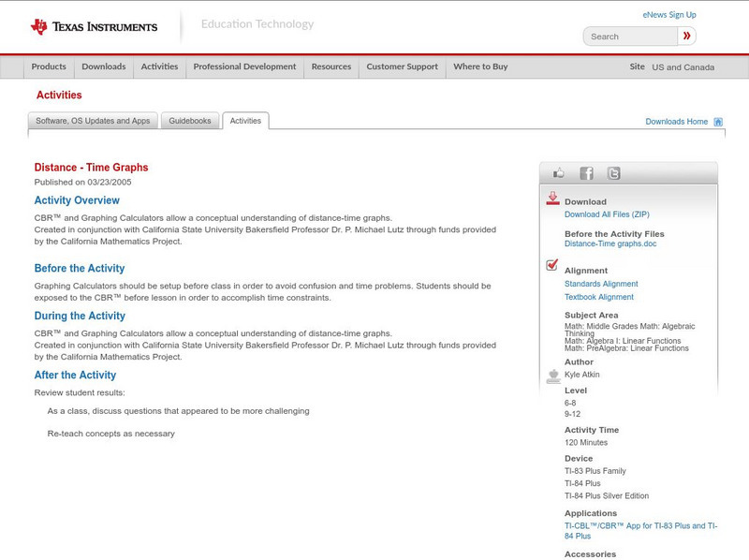749x560 pixels.
Task: Open the Standards Alignment link
Action: pos(601,284)
